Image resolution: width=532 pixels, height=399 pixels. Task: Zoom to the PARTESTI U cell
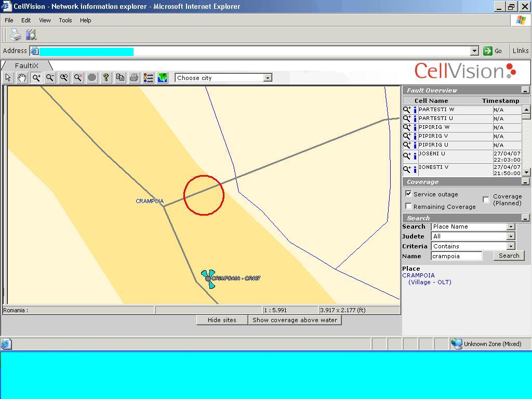coord(407,118)
